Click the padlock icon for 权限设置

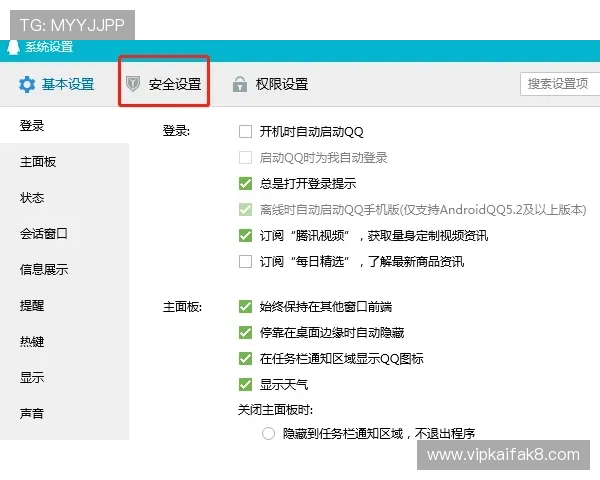point(240,84)
